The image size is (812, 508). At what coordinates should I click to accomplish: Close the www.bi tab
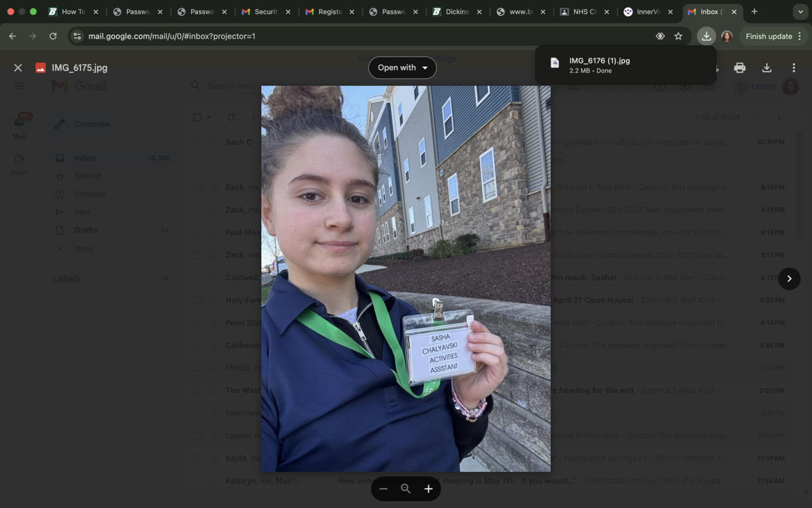[x=542, y=11]
